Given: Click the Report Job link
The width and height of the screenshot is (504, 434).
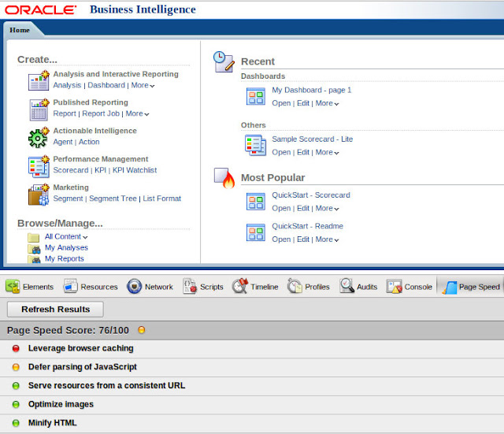Looking at the screenshot, I should pos(101,113).
